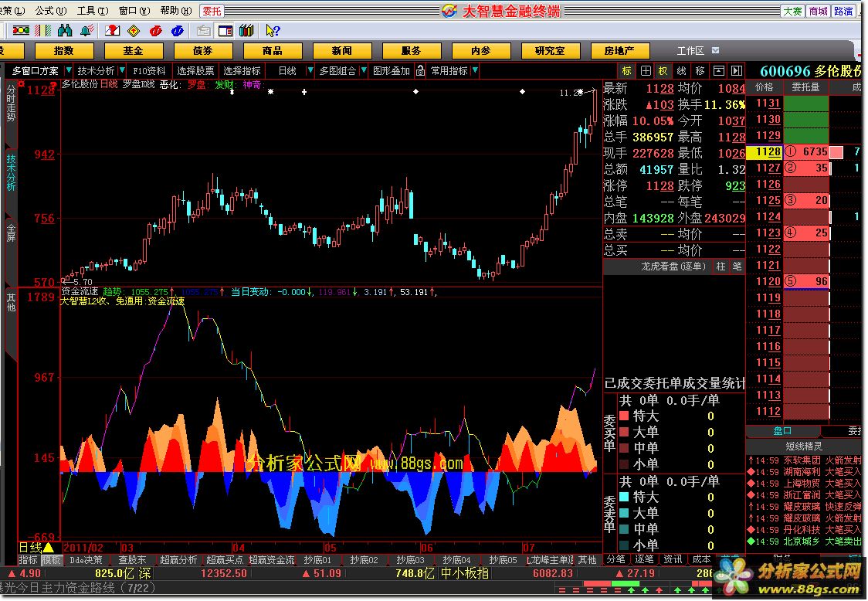Open the books library icon
The height and width of the screenshot is (601, 868).
pyautogui.click(x=246, y=30)
